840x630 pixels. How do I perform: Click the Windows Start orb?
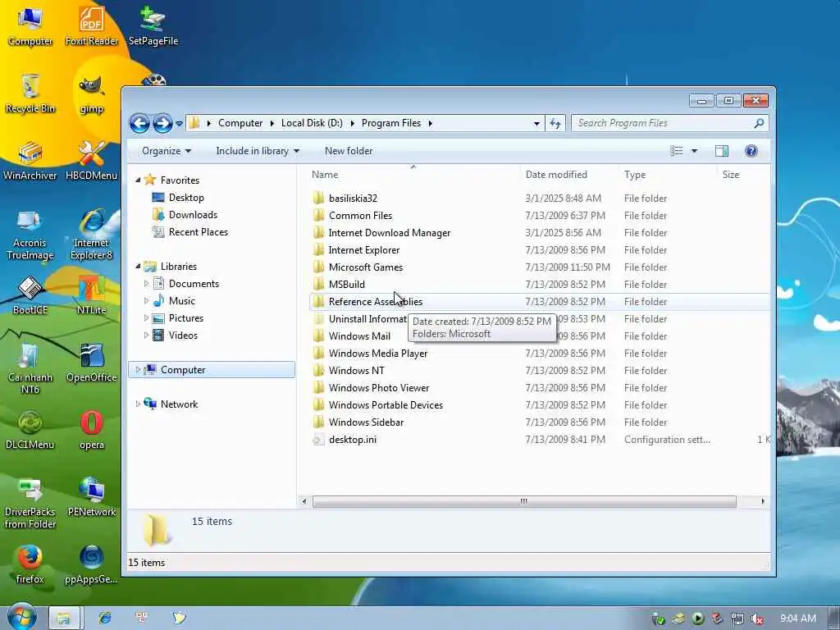[22, 617]
